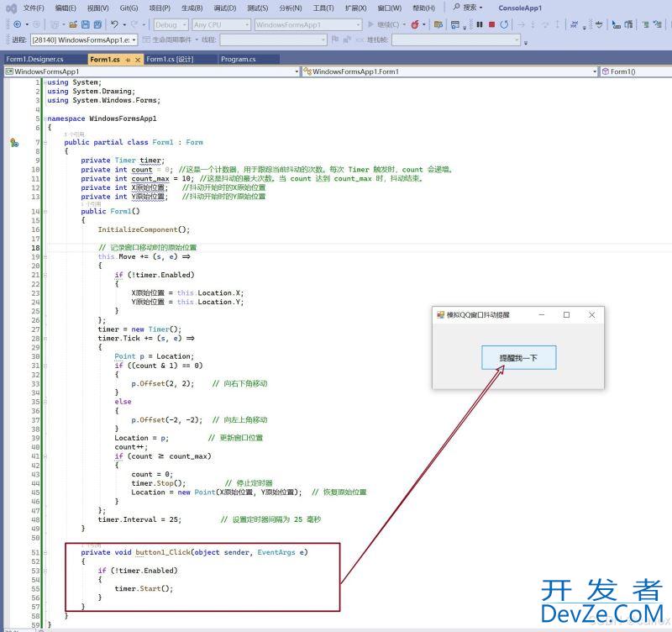This screenshot has width=672, height=632.
Task: Click the 提醒我一下 button
Action: [518, 357]
